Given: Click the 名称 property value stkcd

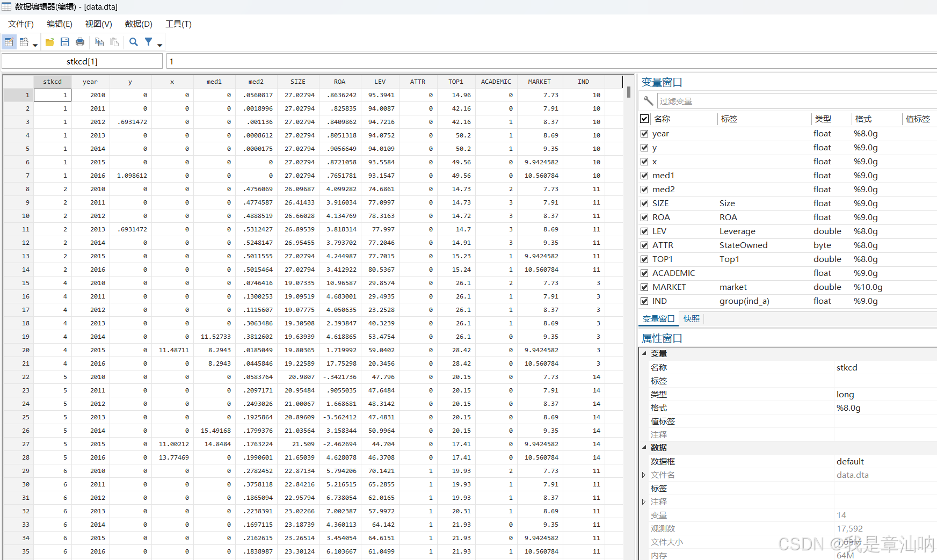Looking at the screenshot, I should [847, 367].
